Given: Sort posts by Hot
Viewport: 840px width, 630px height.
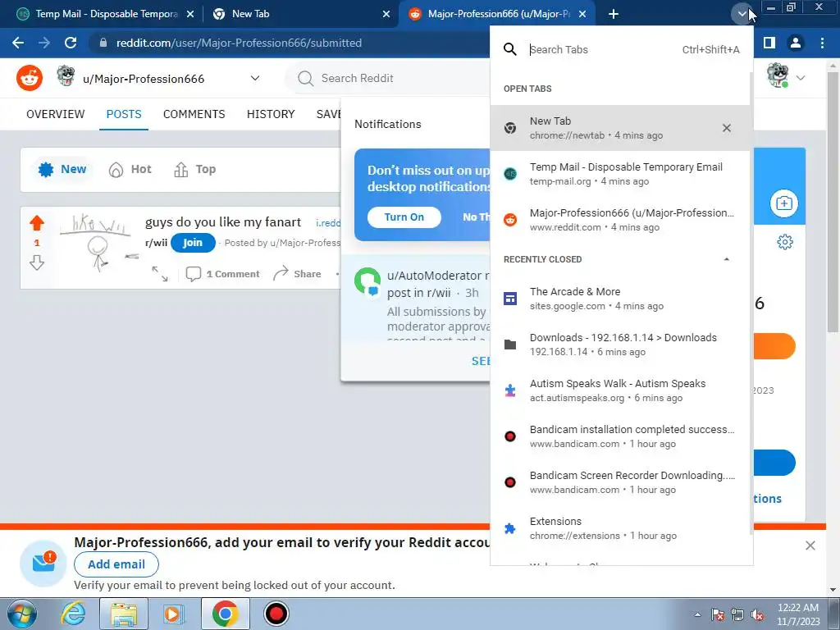Looking at the screenshot, I should point(130,169).
